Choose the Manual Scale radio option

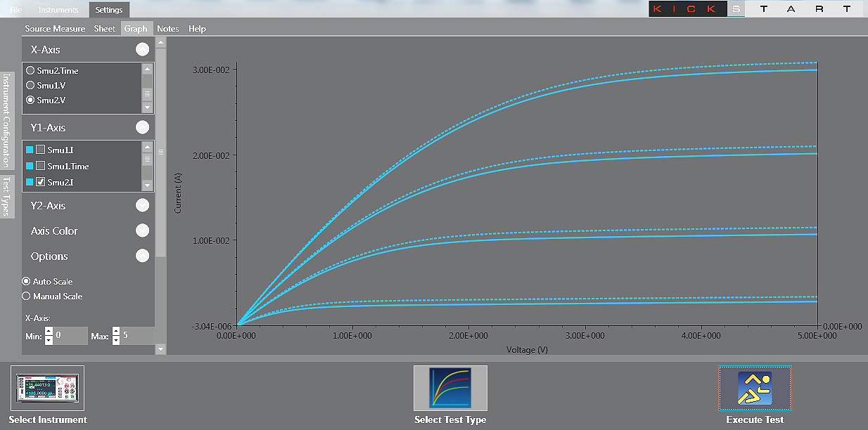click(27, 297)
